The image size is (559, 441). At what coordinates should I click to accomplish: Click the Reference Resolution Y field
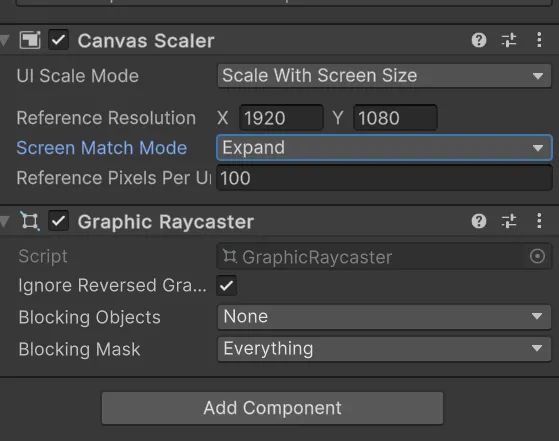pyautogui.click(x=395, y=118)
